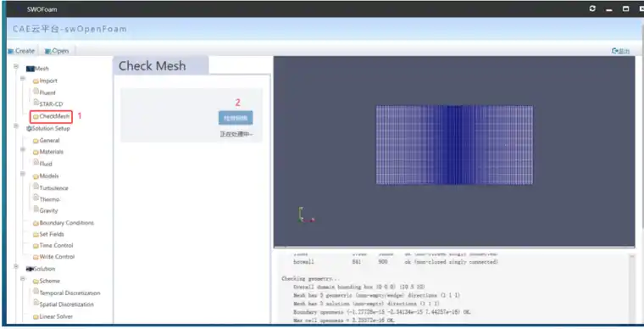Collapse the Solution Setup tree node
The height and width of the screenshot is (329, 644).
[16, 126]
